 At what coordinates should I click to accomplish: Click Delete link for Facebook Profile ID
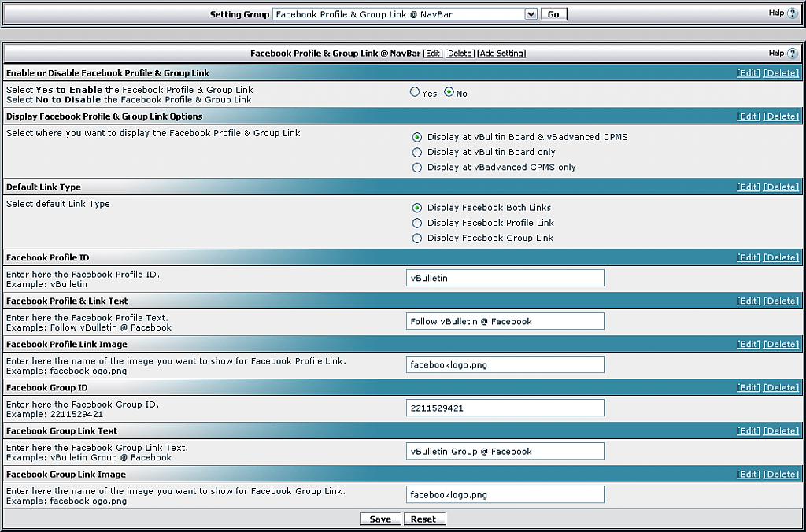[781, 258]
